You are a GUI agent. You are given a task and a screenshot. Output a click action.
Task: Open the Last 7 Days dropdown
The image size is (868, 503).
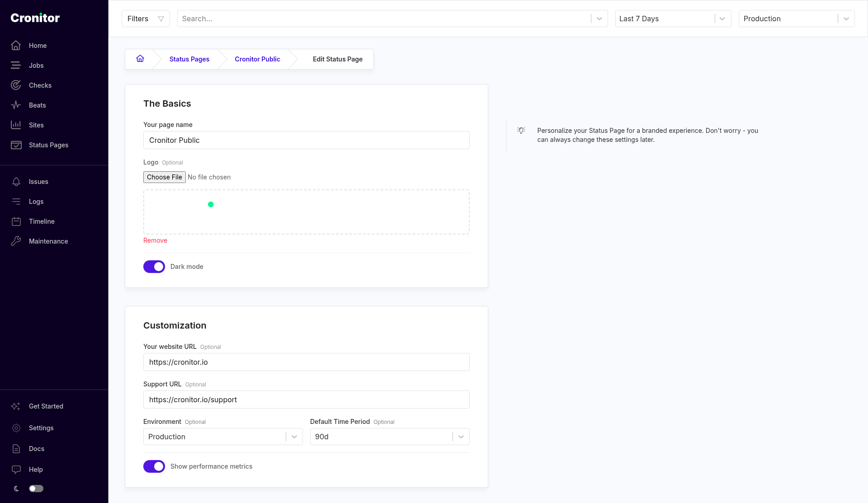pyautogui.click(x=673, y=19)
